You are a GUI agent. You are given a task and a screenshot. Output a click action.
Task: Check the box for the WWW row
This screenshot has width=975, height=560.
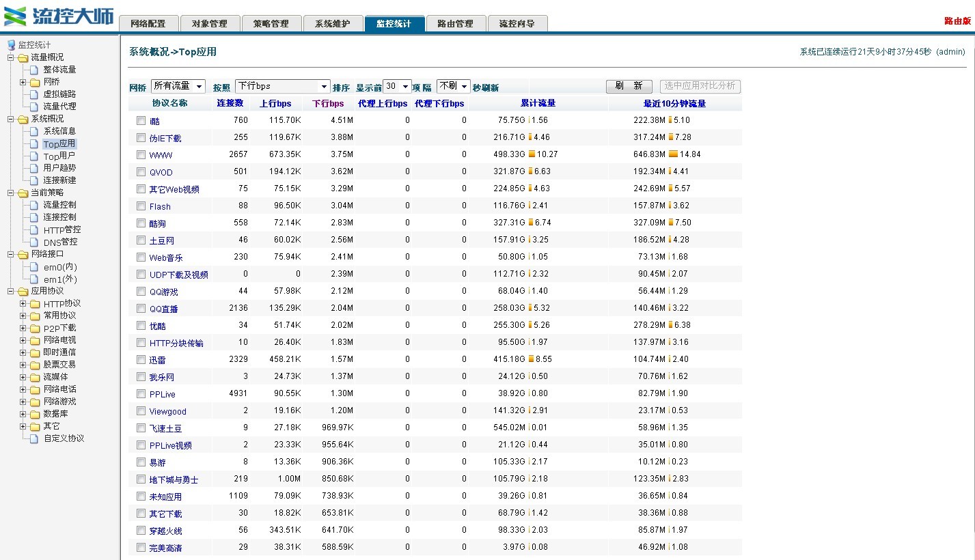[141, 154]
